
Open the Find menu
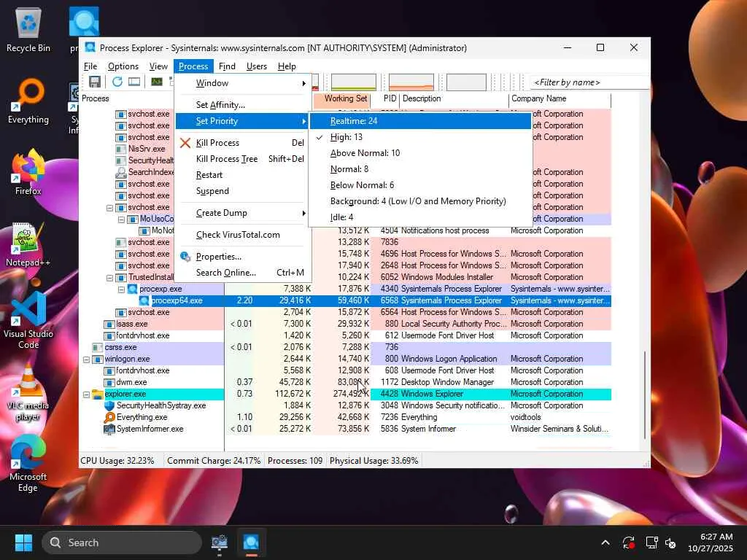coord(227,66)
